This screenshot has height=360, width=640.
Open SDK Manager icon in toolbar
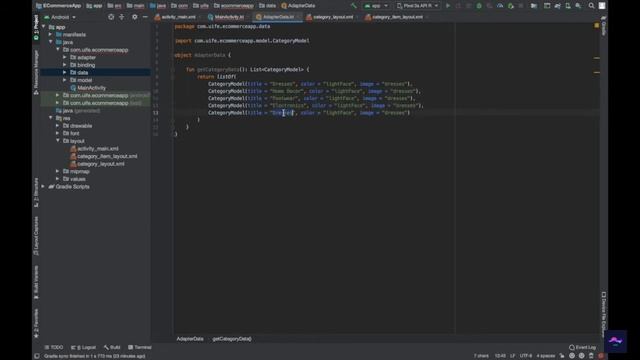578,6
